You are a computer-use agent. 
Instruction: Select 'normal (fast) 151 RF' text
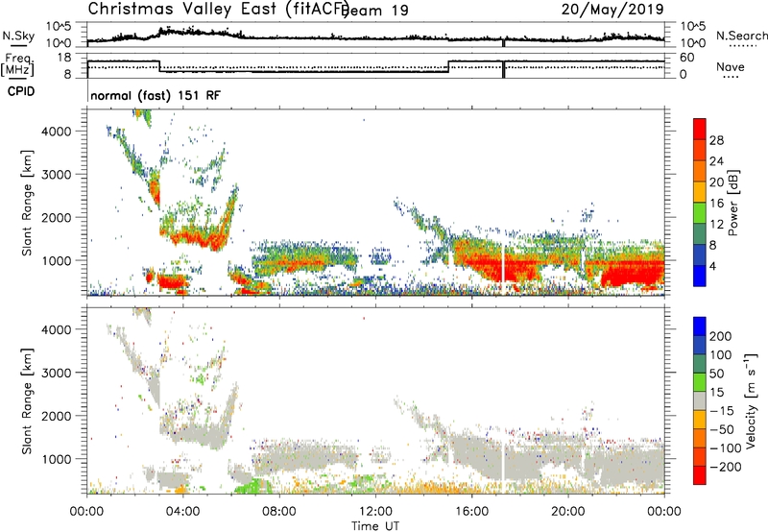pos(156,95)
